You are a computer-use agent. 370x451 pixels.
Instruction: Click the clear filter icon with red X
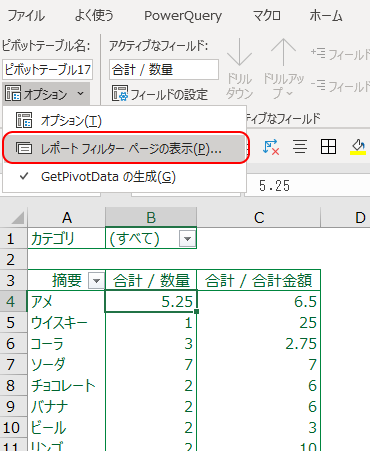271,147
